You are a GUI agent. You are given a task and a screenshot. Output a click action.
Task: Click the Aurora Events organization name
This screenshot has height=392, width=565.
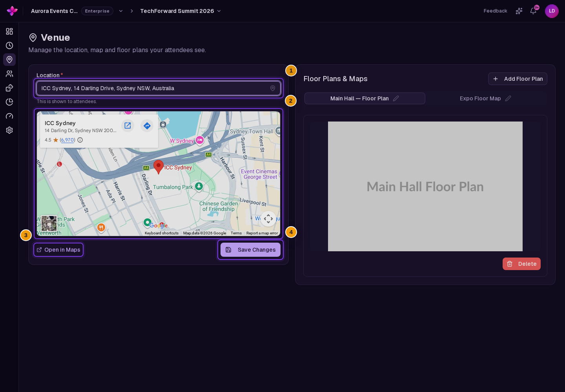click(x=54, y=11)
